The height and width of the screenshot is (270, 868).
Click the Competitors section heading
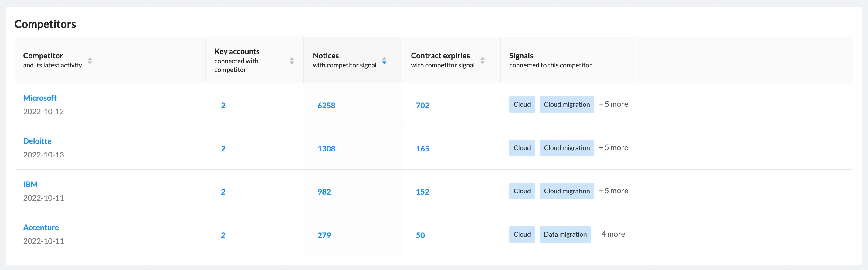(45, 24)
